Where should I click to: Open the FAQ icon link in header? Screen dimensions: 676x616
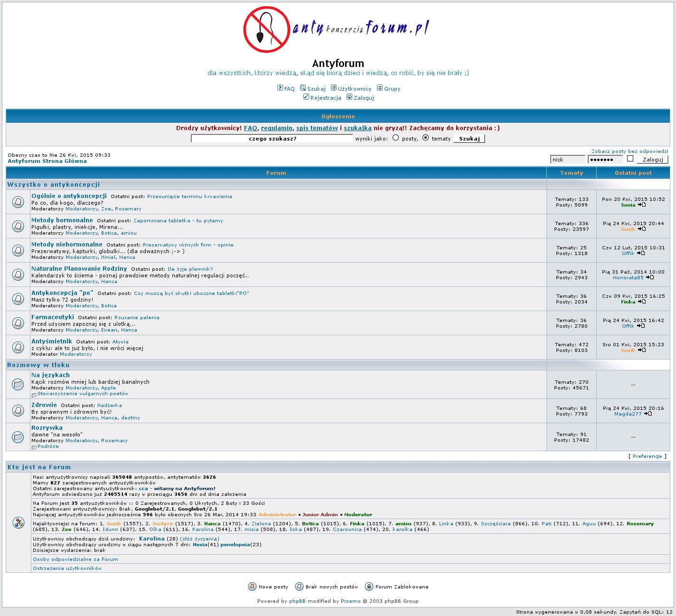pos(280,88)
